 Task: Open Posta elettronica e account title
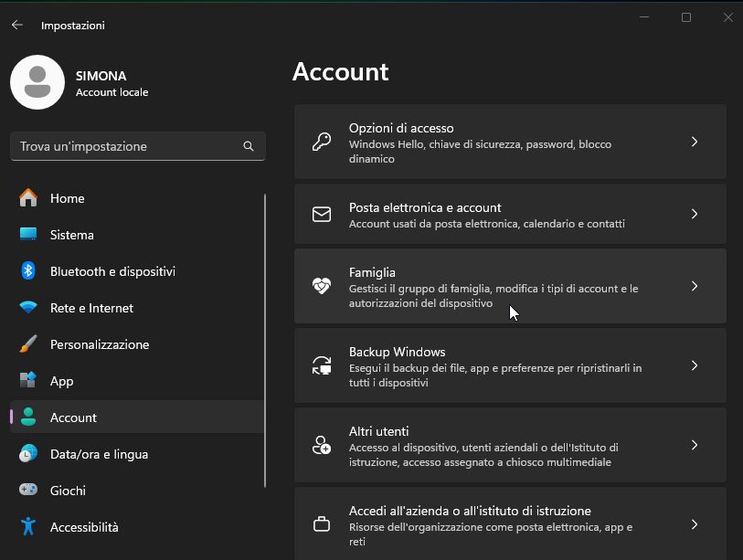click(425, 208)
